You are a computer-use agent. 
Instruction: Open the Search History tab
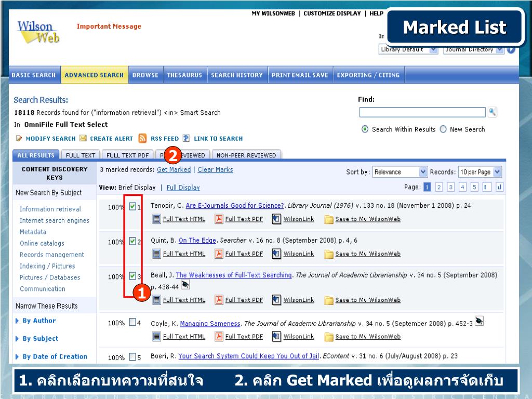237,75
